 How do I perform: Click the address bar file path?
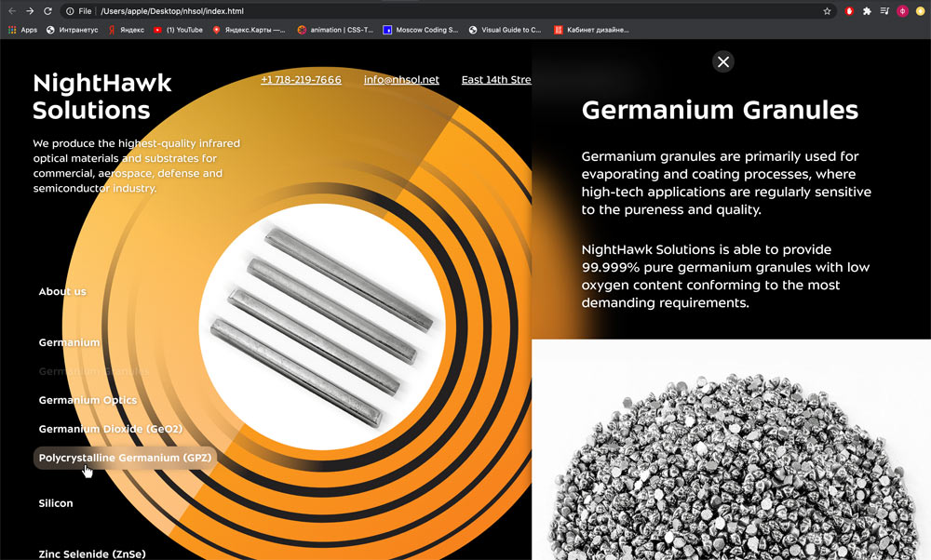click(x=172, y=11)
